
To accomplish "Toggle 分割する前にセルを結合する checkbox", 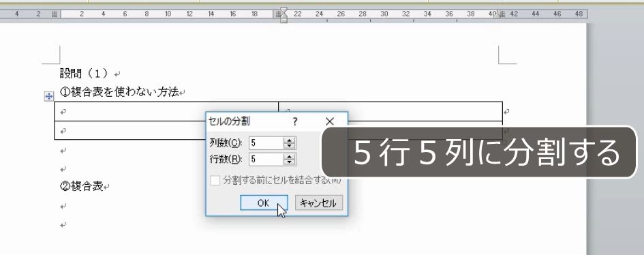I will pyautogui.click(x=215, y=180).
